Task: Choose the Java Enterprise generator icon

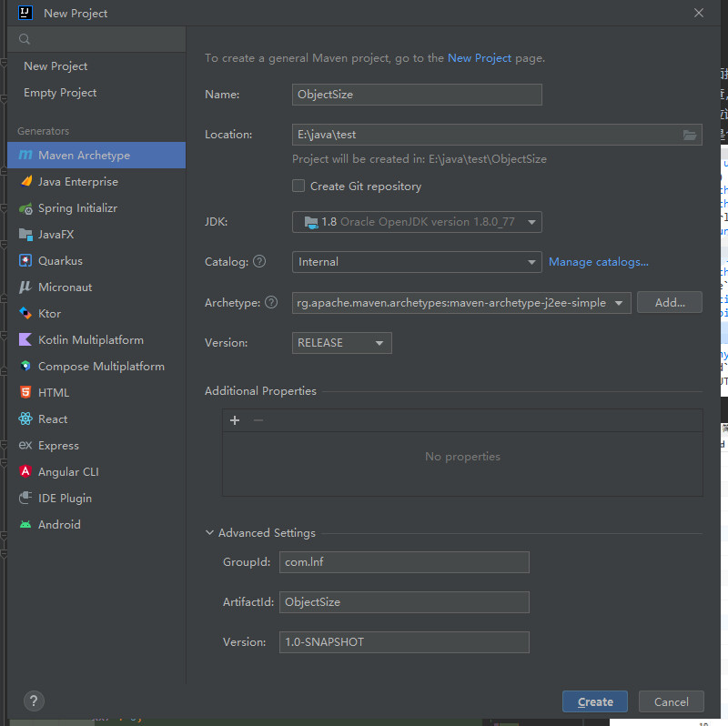Action: [25, 182]
